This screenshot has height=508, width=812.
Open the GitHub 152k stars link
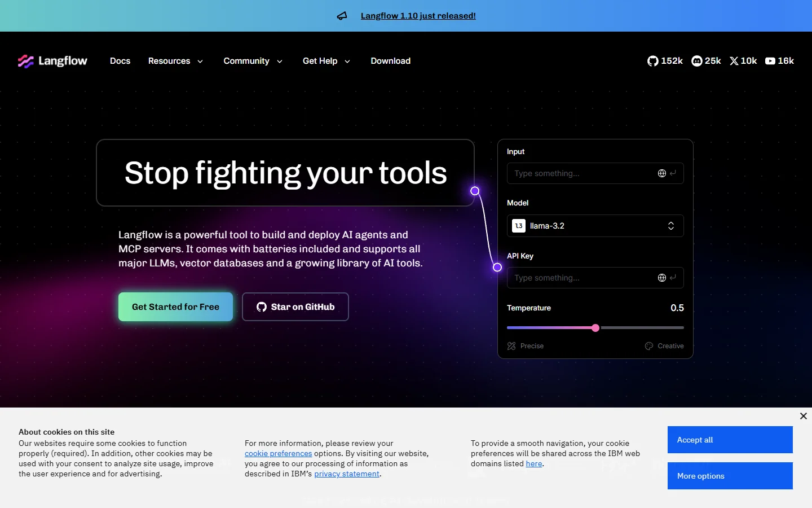click(x=665, y=61)
